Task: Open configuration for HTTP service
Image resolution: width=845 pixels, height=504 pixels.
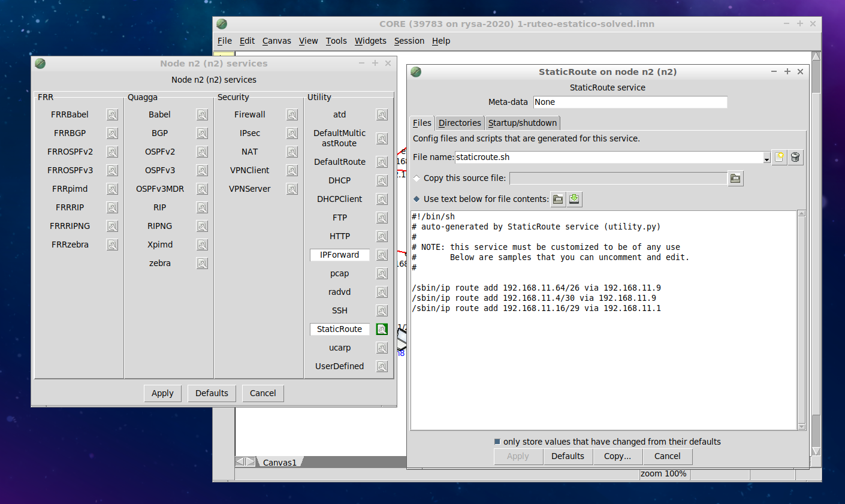Action: pos(382,237)
